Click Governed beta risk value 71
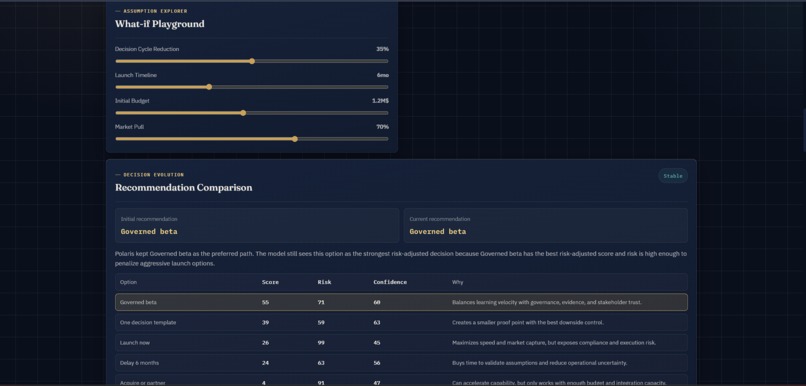The height and width of the screenshot is (386, 806). (x=321, y=302)
